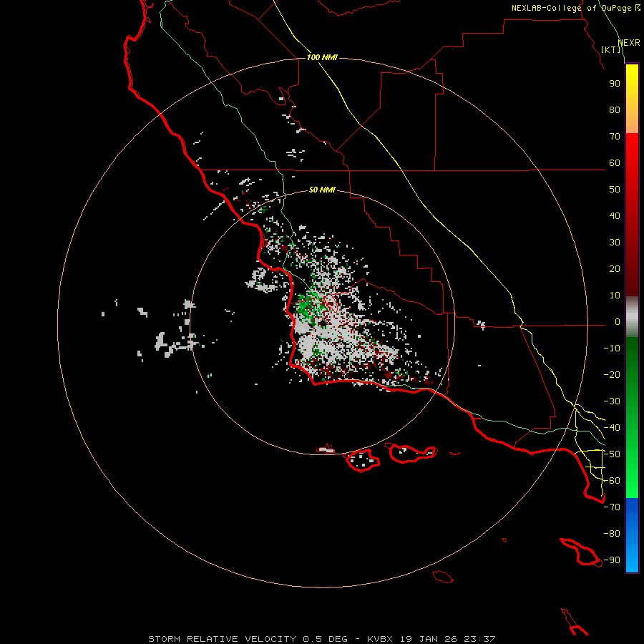This screenshot has height=644, width=644.
Task: Click the 0 value on the color scale
Action: (x=618, y=321)
